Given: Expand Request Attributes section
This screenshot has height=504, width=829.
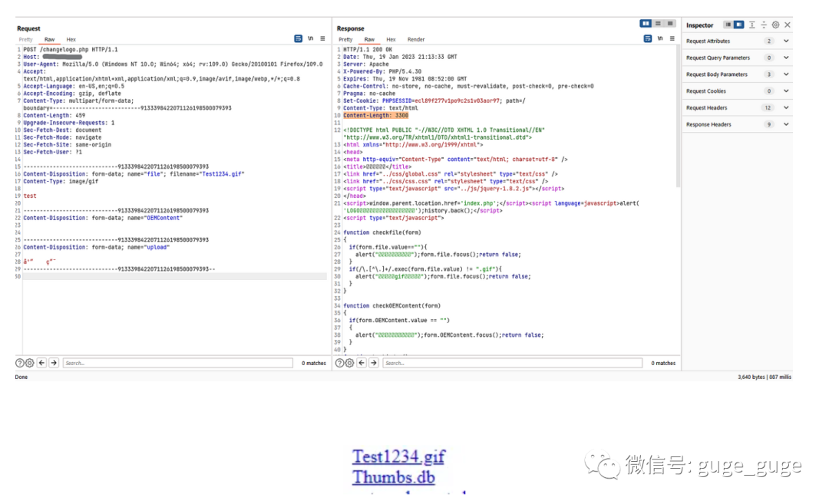Looking at the screenshot, I should (x=786, y=41).
